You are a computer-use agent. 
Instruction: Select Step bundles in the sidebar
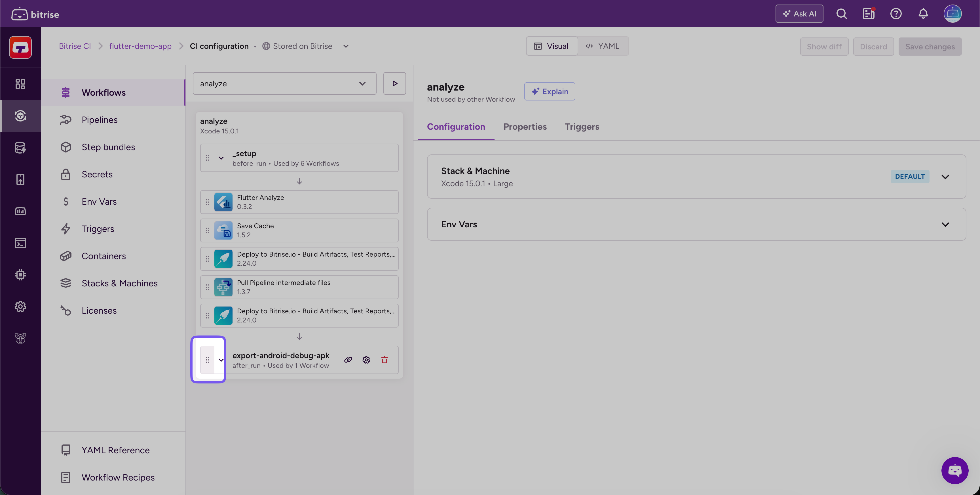113,147
